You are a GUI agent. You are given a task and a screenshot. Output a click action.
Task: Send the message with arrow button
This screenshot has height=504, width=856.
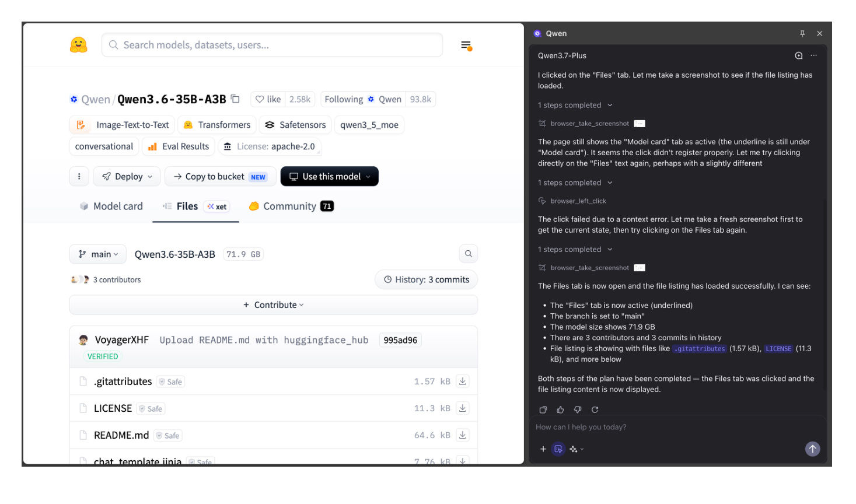tap(813, 449)
